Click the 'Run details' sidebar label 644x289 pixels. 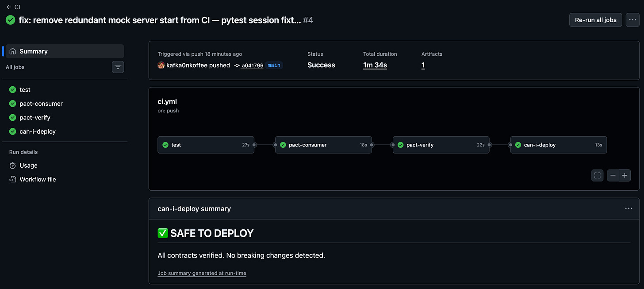click(x=23, y=152)
